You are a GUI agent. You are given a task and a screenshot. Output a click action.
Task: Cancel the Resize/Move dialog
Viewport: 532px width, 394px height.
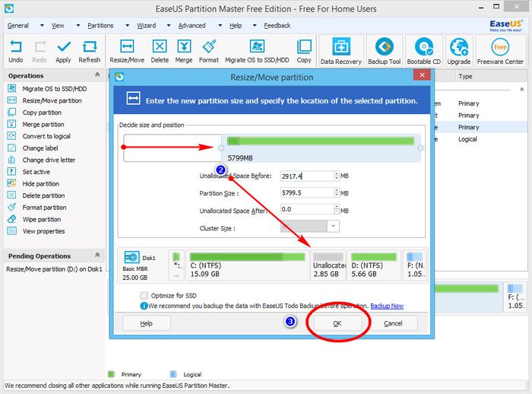click(x=393, y=323)
